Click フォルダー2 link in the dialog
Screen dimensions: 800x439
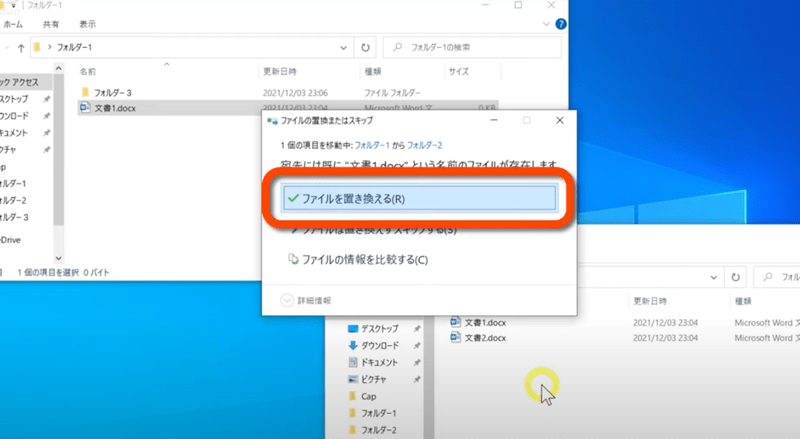click(x=424, y=145)
